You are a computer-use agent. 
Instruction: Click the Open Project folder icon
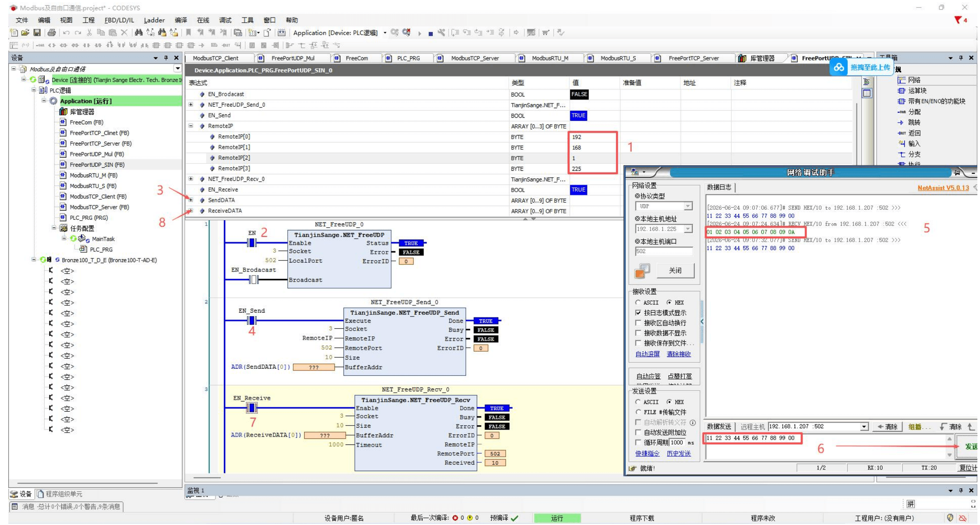click(x=25, y=32)
